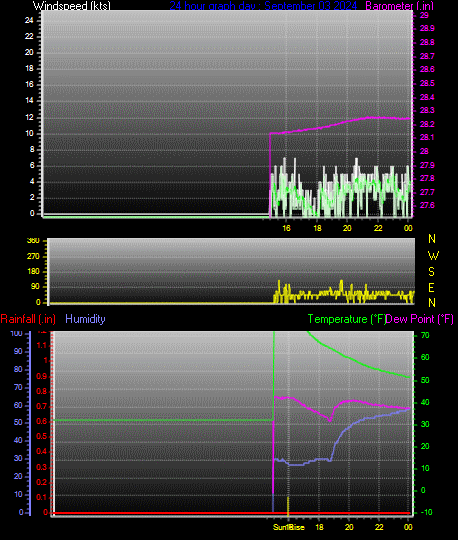Click the 'Dew Point (°F)' legend label

pyautogui.click(x=419, y=319)
